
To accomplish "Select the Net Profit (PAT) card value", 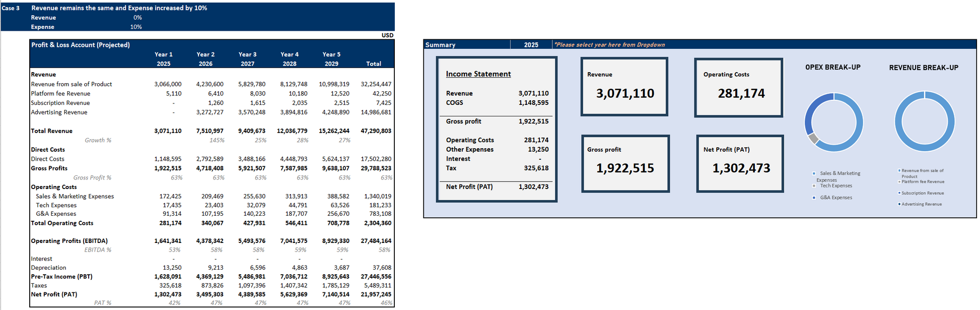I will pos(741,168).
